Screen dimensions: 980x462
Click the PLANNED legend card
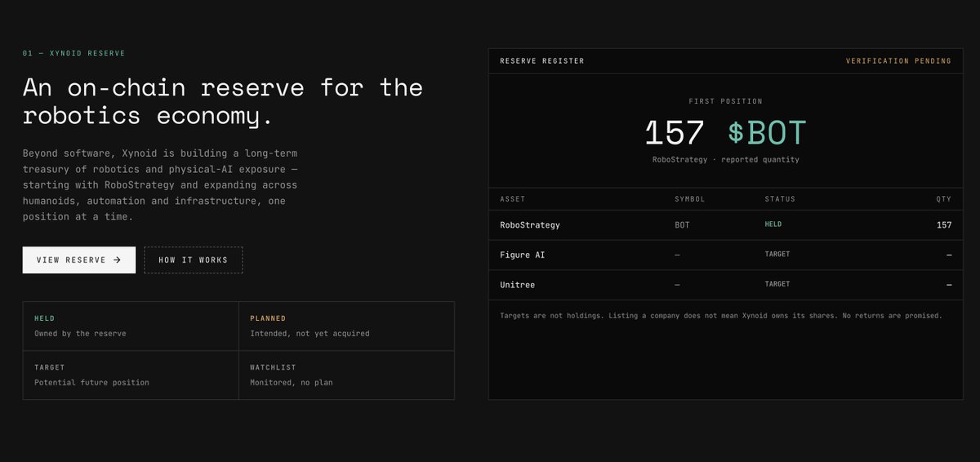coord(346,327)
